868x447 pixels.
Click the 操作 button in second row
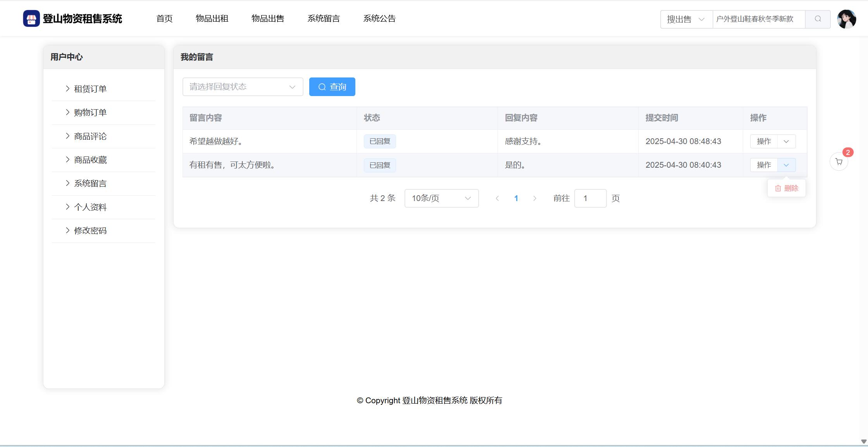[764, 165]
